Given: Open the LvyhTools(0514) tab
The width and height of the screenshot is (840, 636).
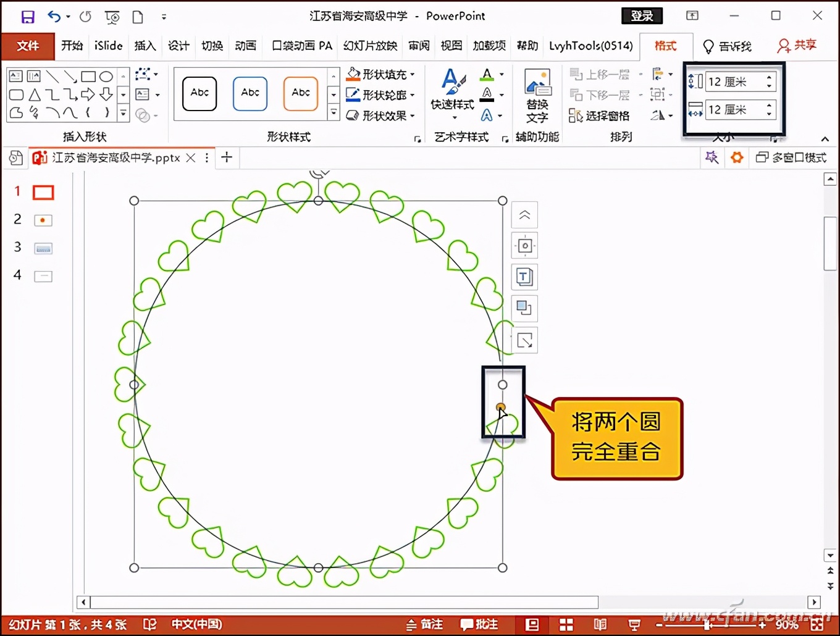Looking at the screenshot, I should coord(591,46).
